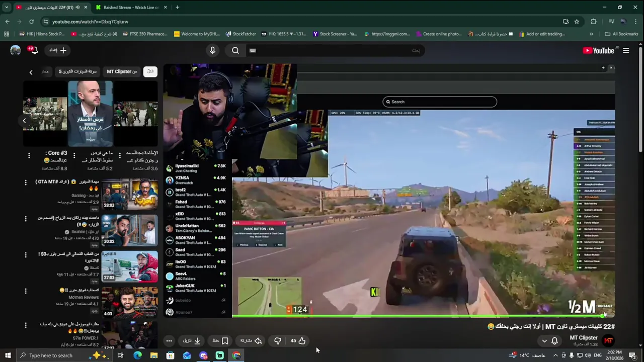Viewport: 644px width, 362px height.
Task: Open 'Stock Screener - Ya...' bookmark
Action: [x=335, y=34]
